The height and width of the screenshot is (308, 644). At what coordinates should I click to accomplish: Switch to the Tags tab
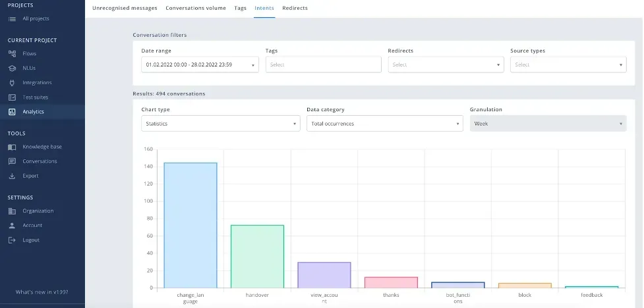click(241, 8)
